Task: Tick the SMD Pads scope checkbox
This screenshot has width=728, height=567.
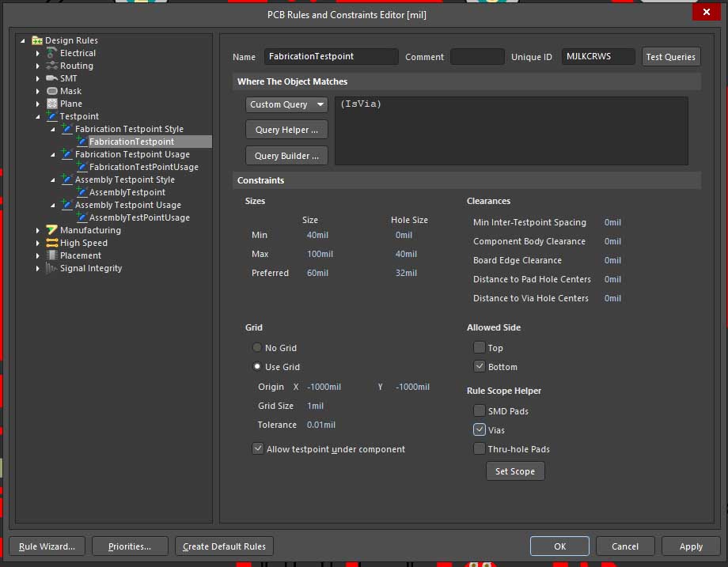Action: pos(480,410)
